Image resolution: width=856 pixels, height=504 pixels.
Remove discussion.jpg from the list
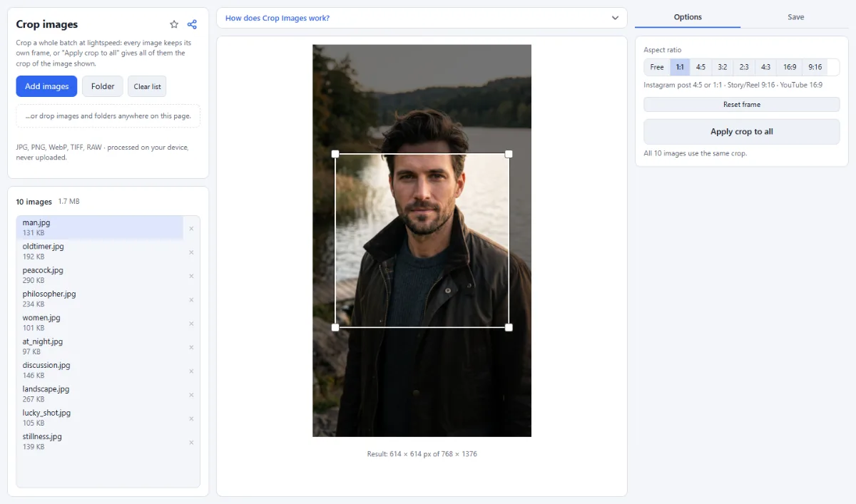pos(191,371)
